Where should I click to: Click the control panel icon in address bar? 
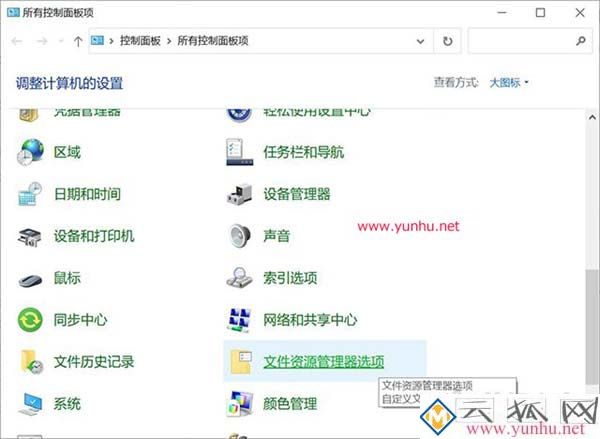coord(97,41)
